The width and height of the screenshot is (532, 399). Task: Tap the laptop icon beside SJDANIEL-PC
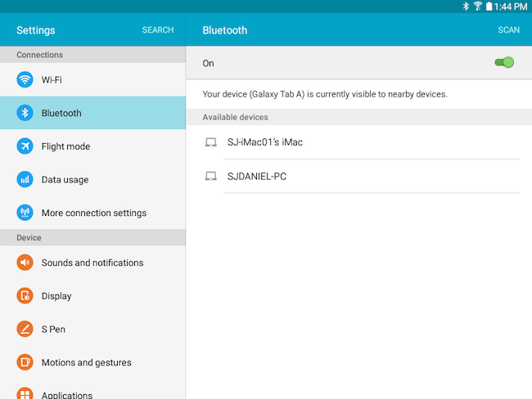coord(210,177)
